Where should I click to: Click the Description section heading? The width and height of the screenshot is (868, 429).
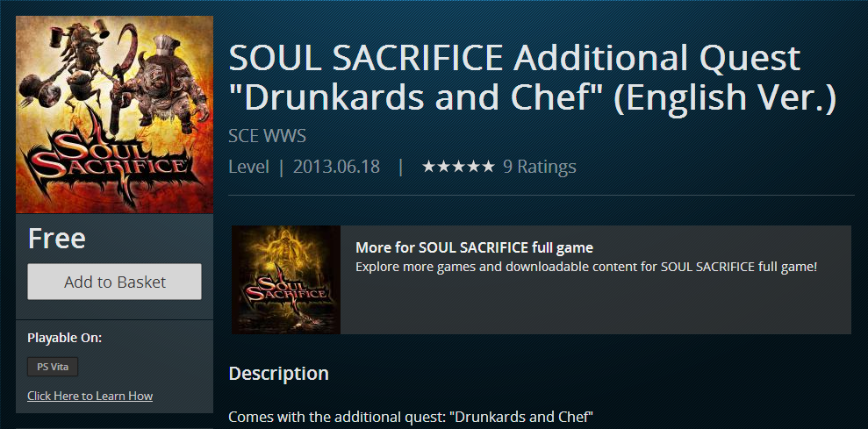(x=278, y=374)
